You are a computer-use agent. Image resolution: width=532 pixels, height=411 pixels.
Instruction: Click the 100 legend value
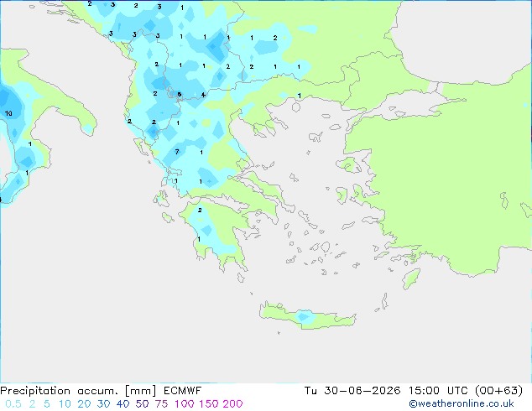(x=185, y=404)
